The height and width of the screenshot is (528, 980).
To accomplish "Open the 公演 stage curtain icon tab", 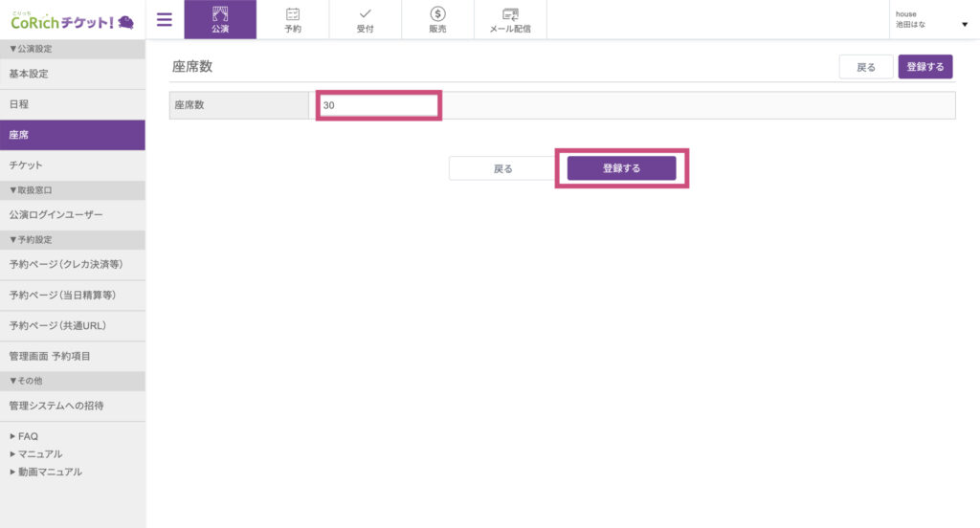I will (x=220, y=20).
